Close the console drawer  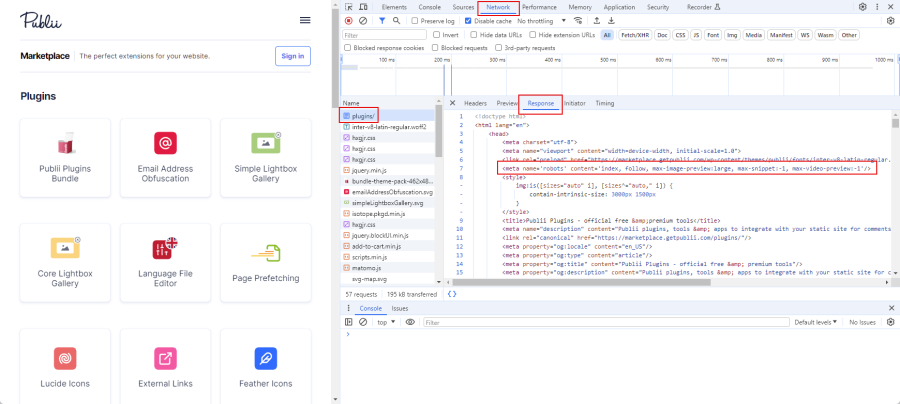[x=891, y=308]
